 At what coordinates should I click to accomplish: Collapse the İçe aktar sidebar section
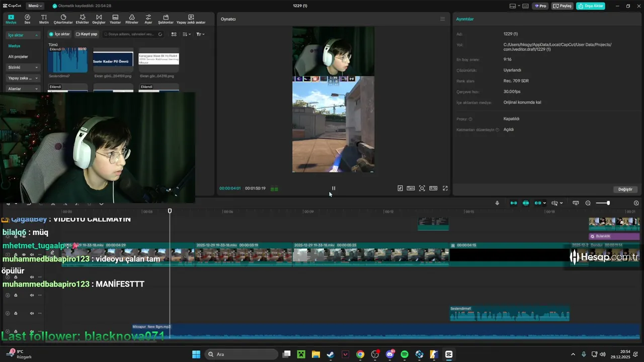point(23,35)
